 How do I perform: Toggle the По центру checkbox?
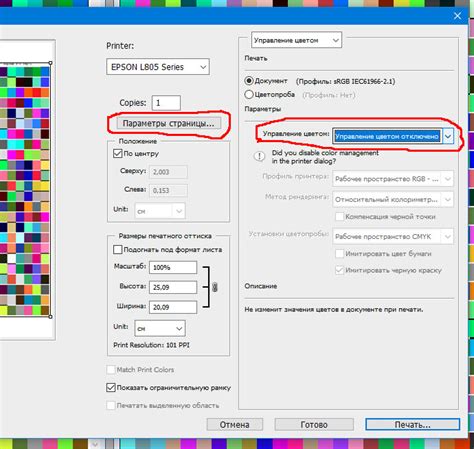pyautogui.click(x=117, y=154)
